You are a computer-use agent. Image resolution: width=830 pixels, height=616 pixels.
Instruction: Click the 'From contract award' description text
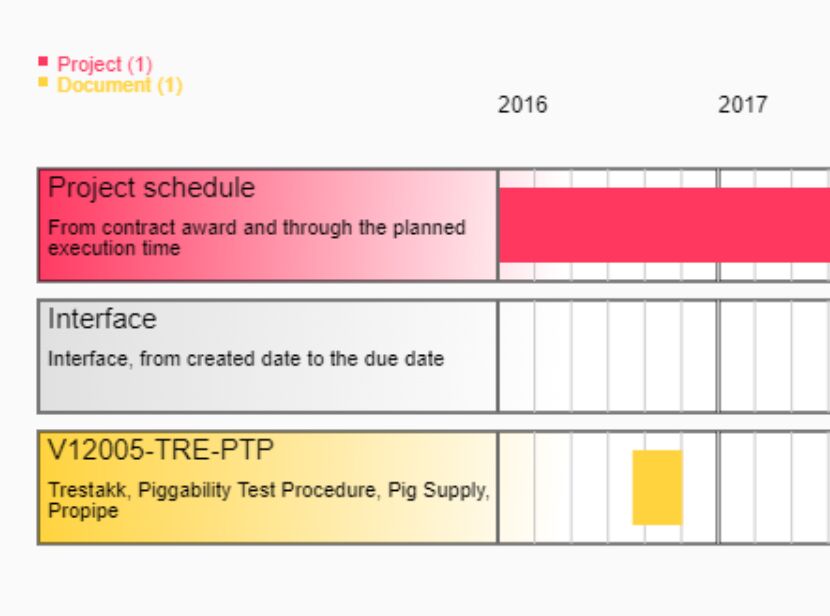pos(257,238)
